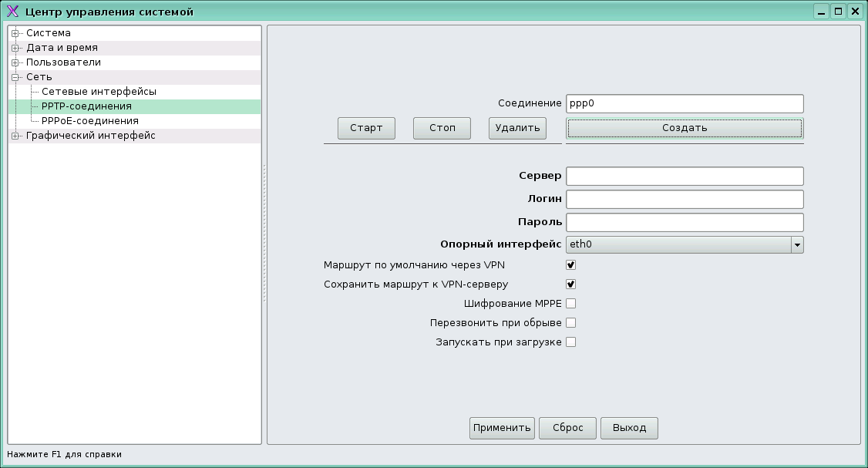The height and width of the screenshot is (468, 868).
Task: Enable Шифрование MPPE checkbox
Action: [x=570, y=304]
